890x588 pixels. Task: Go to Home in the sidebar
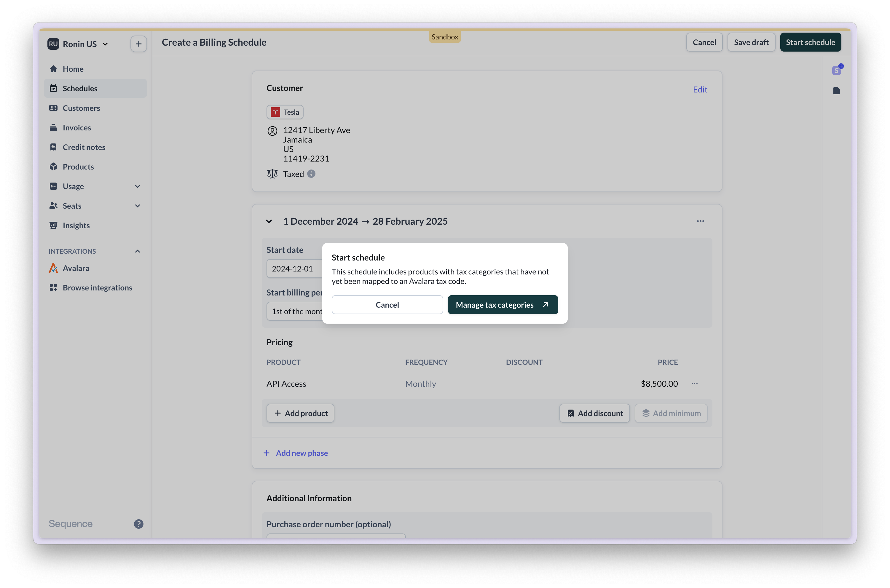(95, 69)
